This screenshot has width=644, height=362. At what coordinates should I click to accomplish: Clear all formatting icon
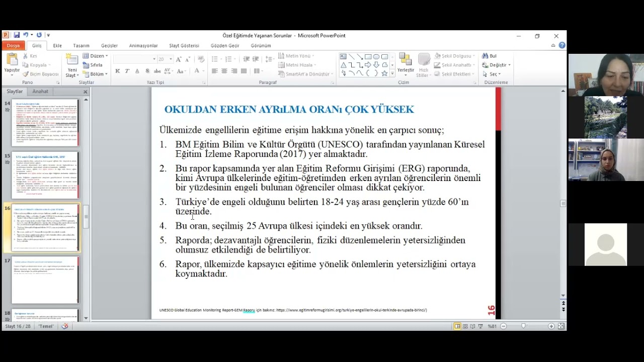pyautogui.click(x=201, y=59)
